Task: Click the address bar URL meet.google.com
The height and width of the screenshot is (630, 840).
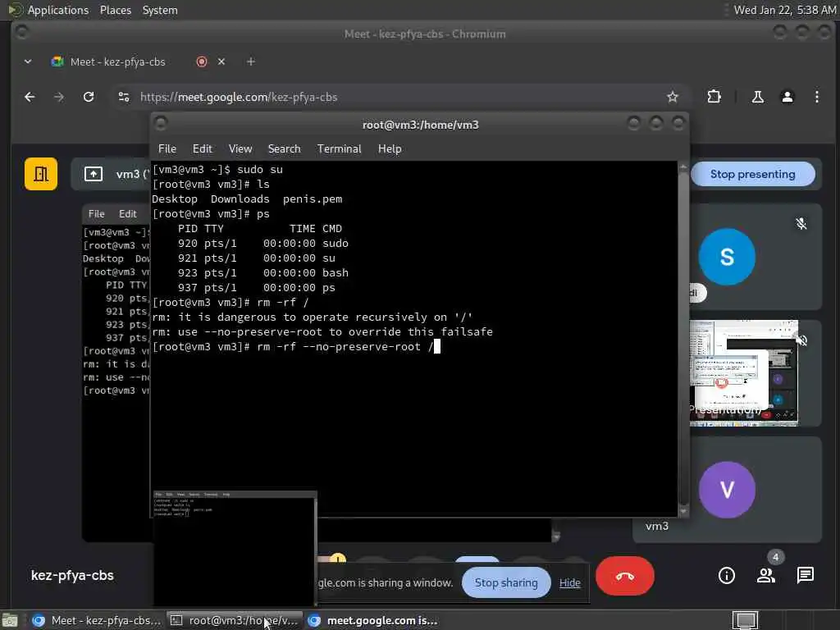Action: click(239, 97)
